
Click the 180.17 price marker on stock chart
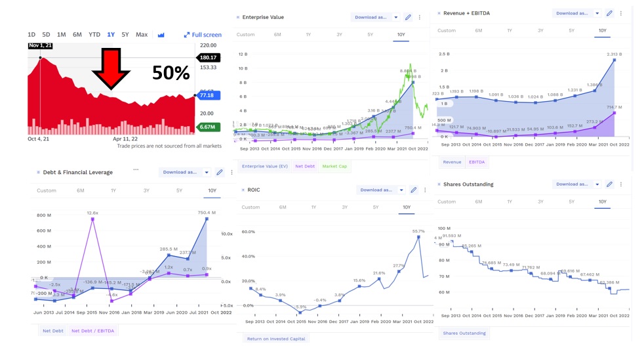click(209, 58)
